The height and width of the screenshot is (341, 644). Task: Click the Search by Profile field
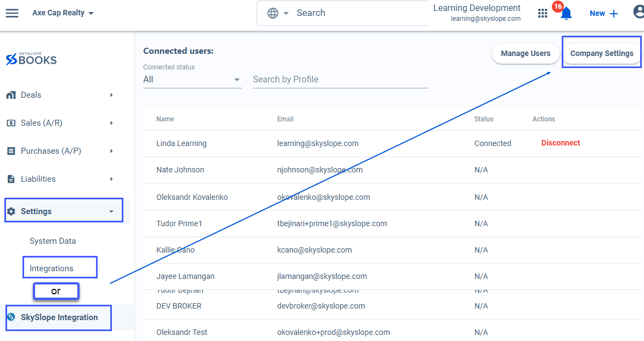click(341, 80)
